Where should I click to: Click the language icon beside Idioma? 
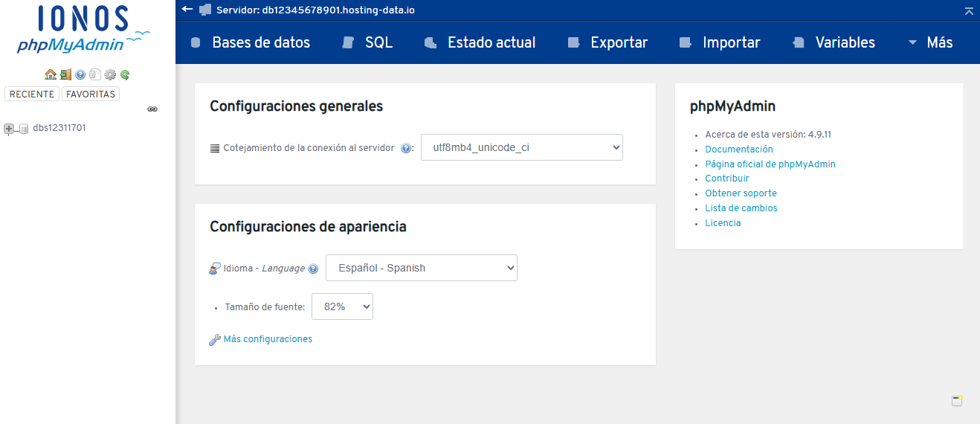pos(215,269)
